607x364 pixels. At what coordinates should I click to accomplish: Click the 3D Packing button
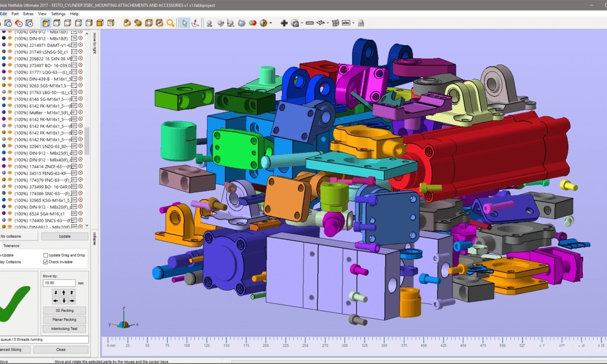64,311
